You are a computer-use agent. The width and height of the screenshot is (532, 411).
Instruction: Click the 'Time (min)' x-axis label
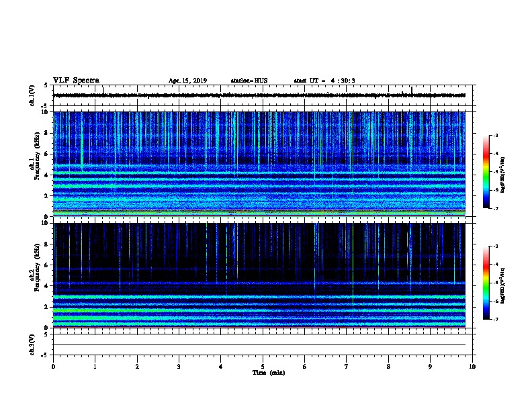tap(269, 373)
